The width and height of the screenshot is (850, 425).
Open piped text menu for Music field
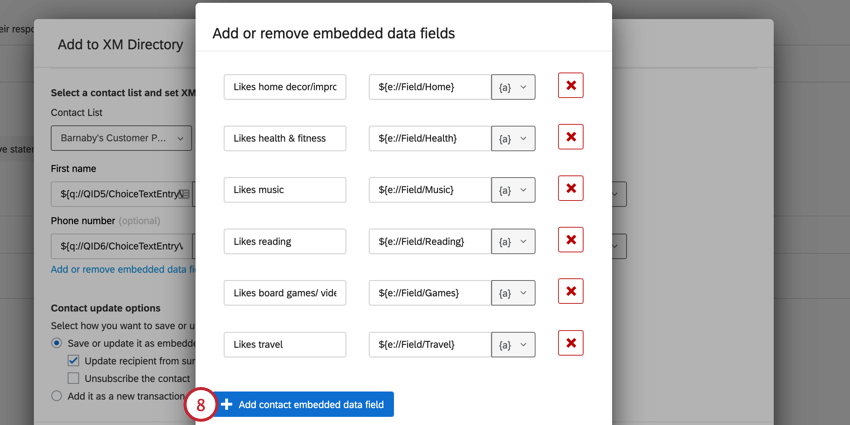click(x=513, y=190)
